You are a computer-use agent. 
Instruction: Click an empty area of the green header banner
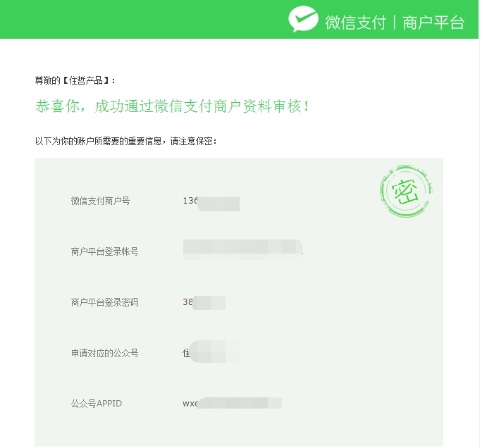pyautogui.click(x=141, y=20)
